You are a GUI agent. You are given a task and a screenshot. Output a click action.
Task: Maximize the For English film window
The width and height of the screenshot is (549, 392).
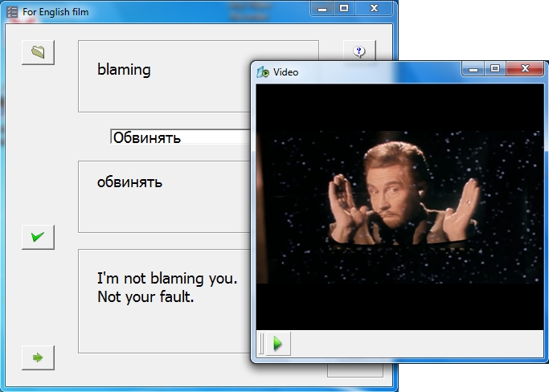click(x=344, y=8)
